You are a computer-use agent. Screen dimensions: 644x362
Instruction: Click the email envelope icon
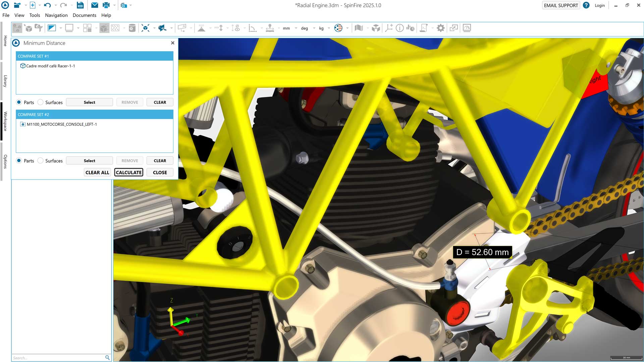point(95,5)
